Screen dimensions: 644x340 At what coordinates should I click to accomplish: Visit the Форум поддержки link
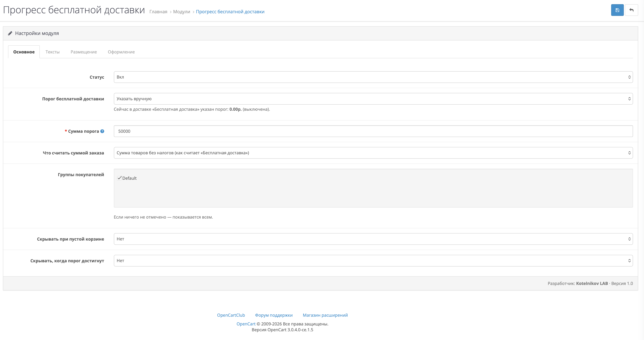click(x=274, y=315)
